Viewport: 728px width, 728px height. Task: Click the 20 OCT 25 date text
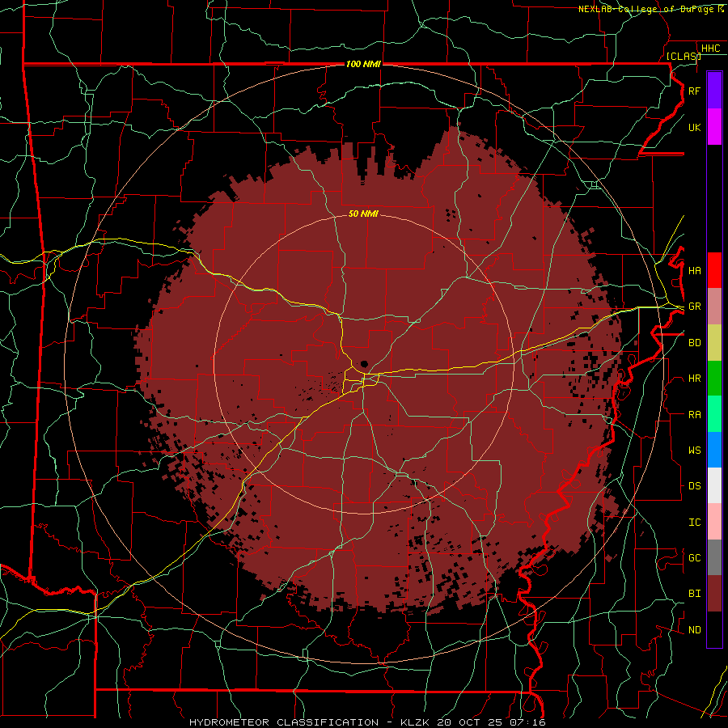tap(470, 722)
